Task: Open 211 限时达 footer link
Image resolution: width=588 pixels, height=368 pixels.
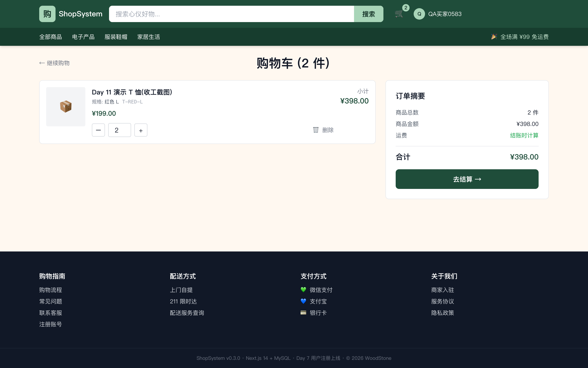Action: click(x=184, y=301)
